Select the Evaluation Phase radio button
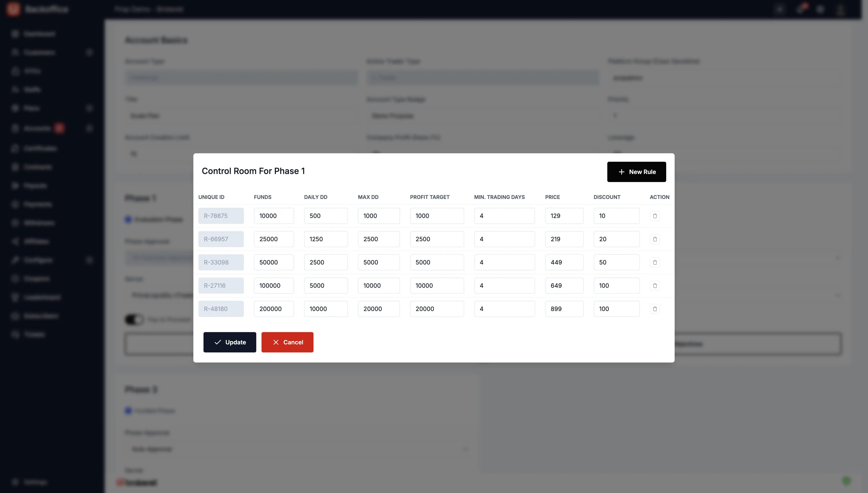The width and height of the screenshot is (868, 493). click(x=128, y=219)
